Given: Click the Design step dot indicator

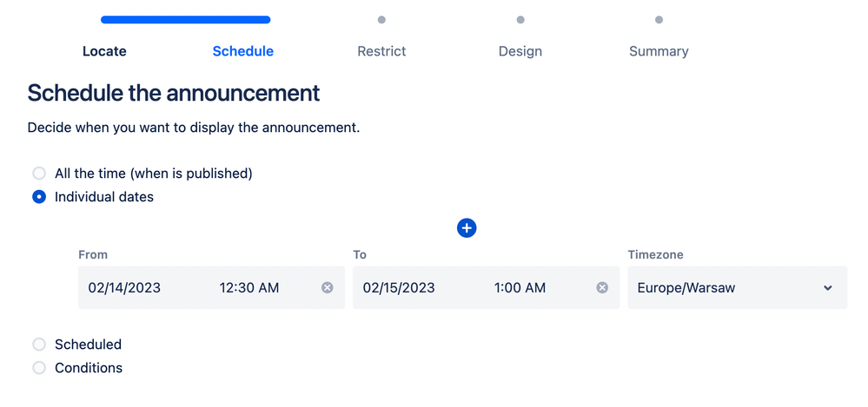Looking at the screenshot, I should click(520, 20).
